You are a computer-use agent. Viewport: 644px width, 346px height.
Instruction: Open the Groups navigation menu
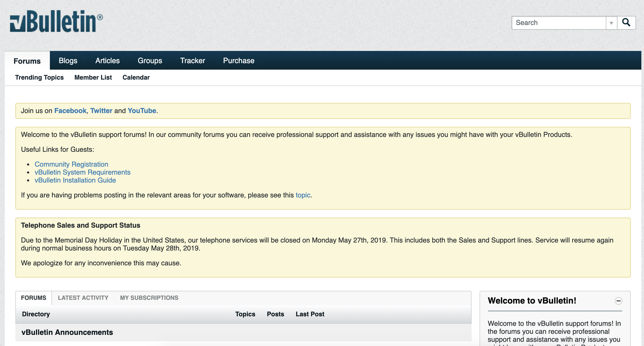click(x=150, y=60)
